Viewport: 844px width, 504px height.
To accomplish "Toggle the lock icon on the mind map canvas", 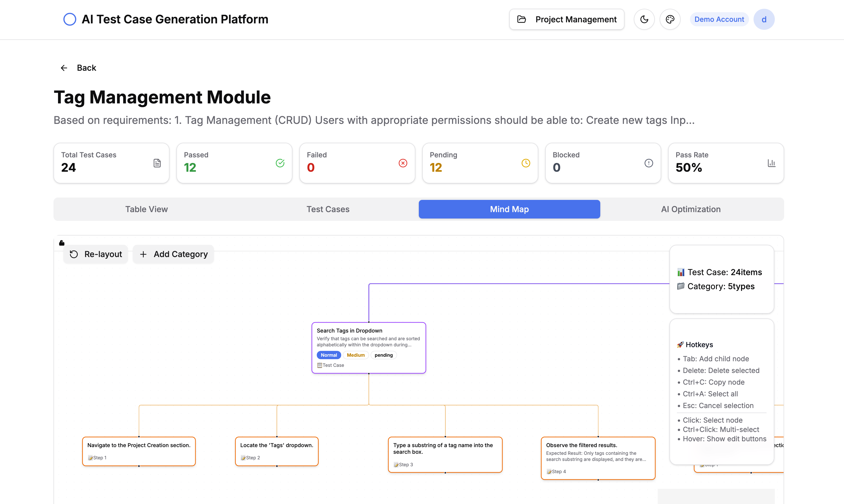I will 61,242.
